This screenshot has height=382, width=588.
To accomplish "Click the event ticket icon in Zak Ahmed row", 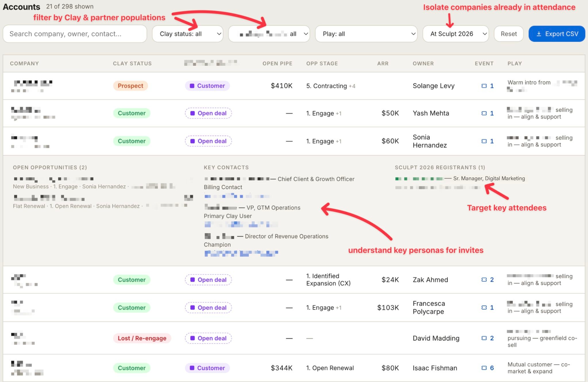I will click(484, 280).
